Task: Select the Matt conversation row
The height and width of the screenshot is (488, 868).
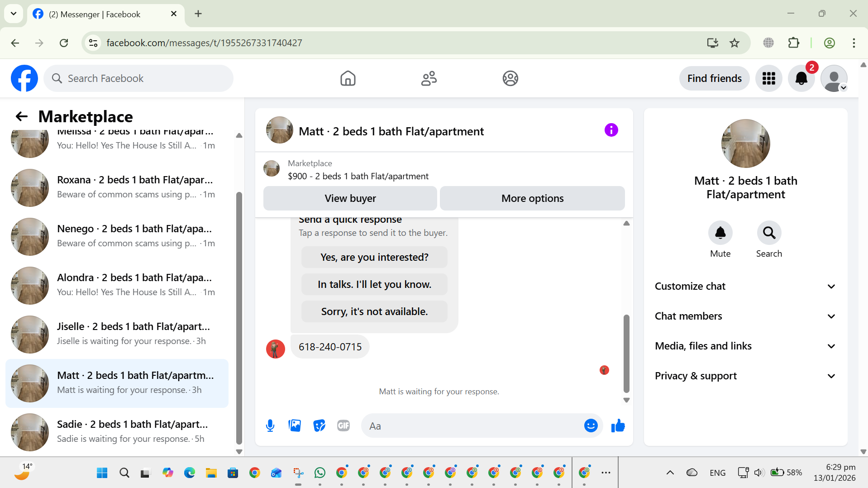Action: [x=117, y=383]
